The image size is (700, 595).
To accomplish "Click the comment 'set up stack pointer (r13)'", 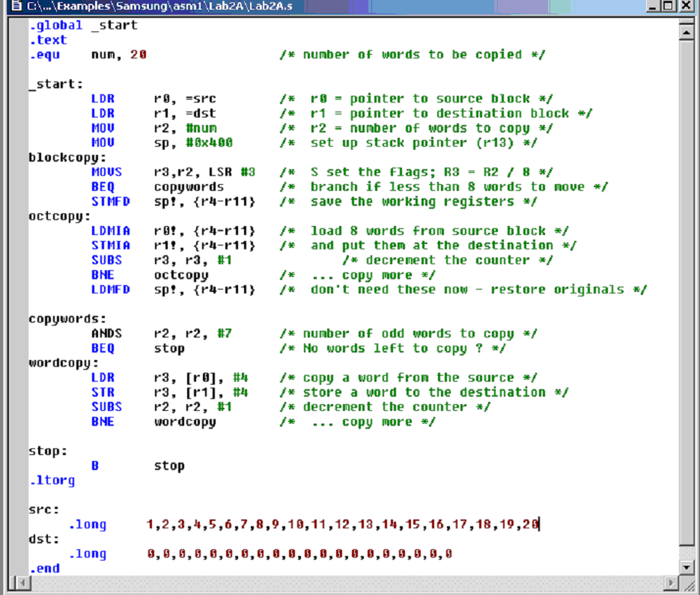I will click(412, 143).
